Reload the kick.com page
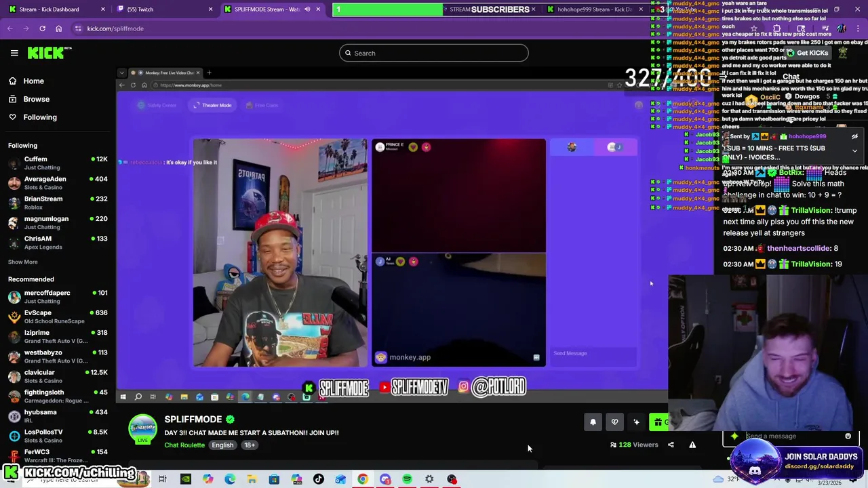This screenshot has height=488, width=868. pos(42,28)
